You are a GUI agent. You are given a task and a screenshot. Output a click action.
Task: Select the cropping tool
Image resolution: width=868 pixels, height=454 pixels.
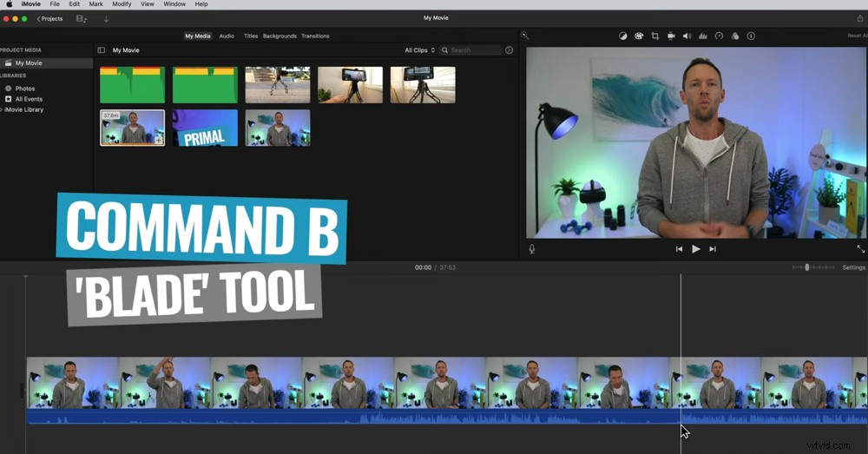(x=654, y=36)
